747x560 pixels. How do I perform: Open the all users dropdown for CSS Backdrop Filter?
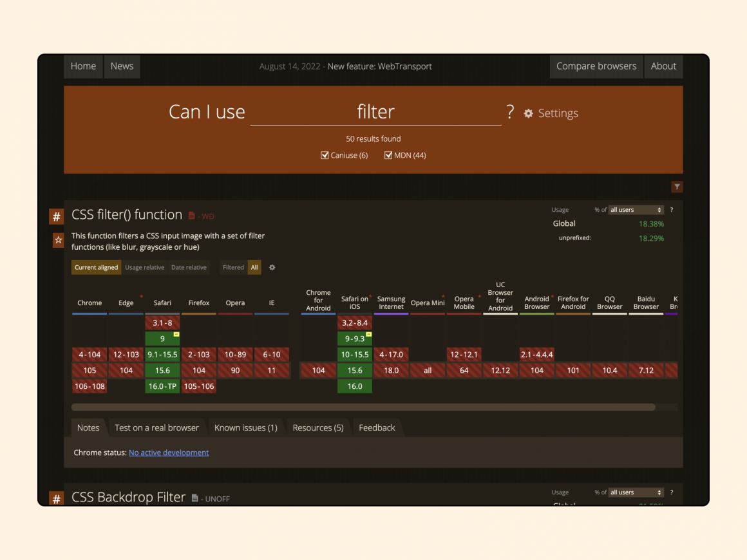tap(636, 492)
